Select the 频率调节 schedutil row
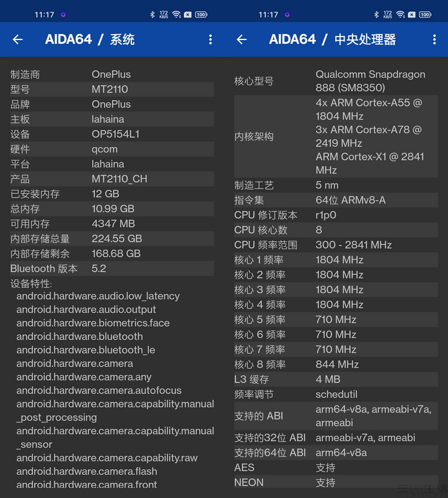 [336, 394]
